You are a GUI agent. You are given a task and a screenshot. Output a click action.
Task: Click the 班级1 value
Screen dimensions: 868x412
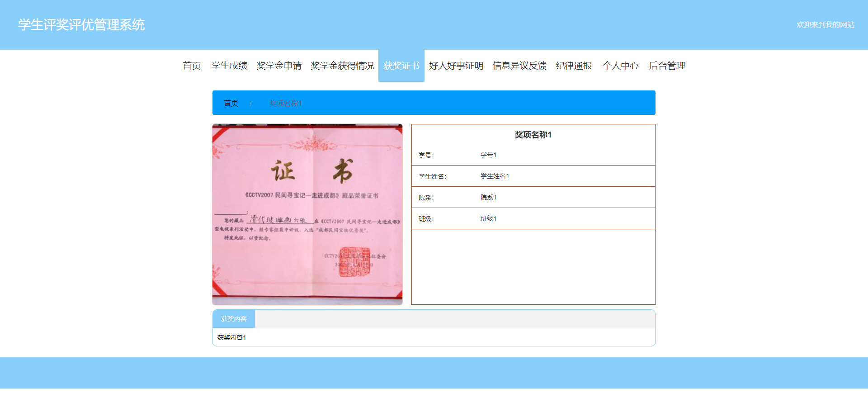pyautogui.click(x=488, y=218)
